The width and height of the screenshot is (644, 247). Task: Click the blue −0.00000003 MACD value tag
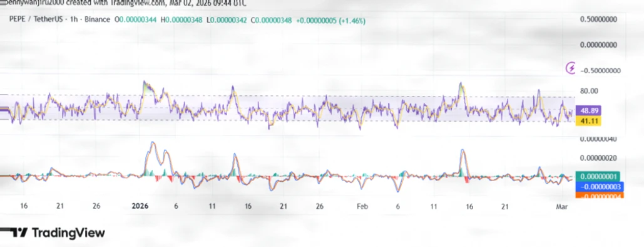tap(599, 187)
